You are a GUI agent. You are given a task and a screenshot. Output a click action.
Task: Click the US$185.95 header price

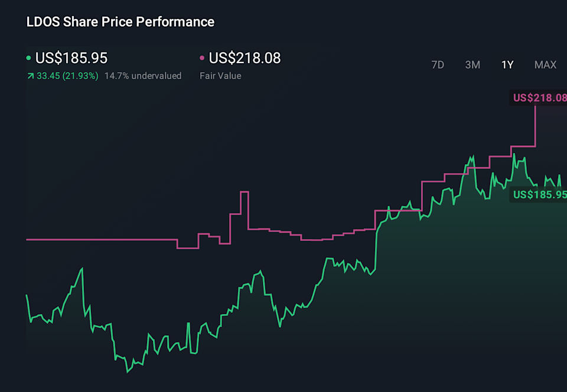(71, 58)
